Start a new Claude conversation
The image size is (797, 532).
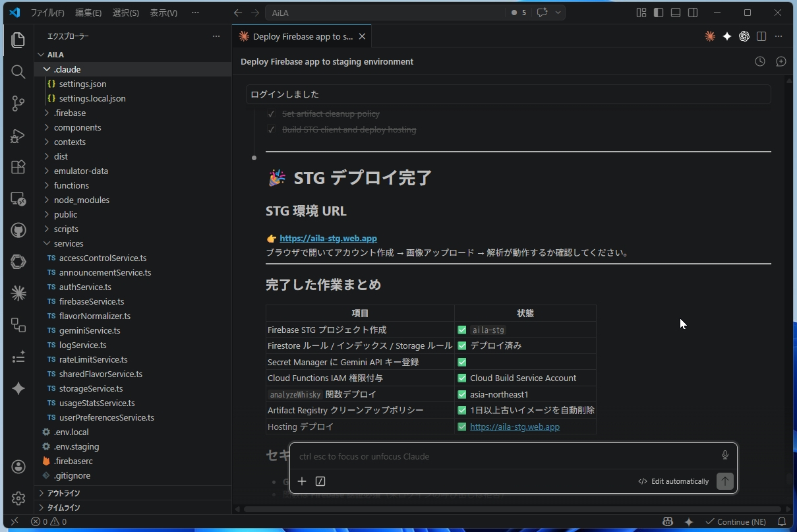coord(781,61)
